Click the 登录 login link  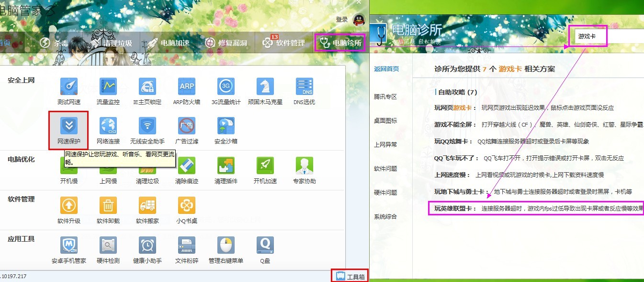[342, 20]
